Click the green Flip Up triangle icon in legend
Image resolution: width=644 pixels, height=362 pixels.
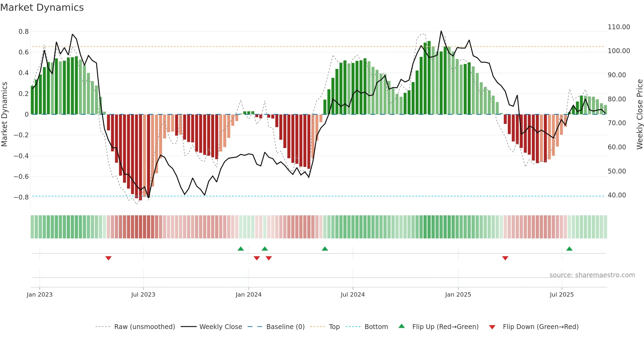(x=402, y=326)
